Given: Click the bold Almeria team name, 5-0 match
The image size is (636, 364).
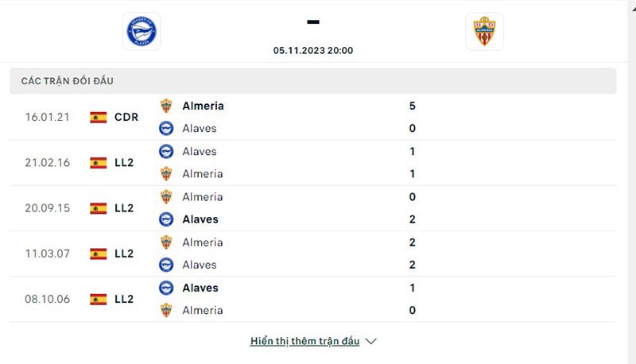Looking at the screenshot, I should [x=203, y=106].
